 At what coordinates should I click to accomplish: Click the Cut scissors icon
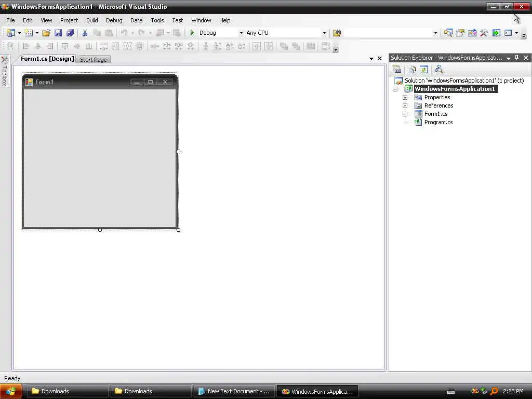(85, 33)
